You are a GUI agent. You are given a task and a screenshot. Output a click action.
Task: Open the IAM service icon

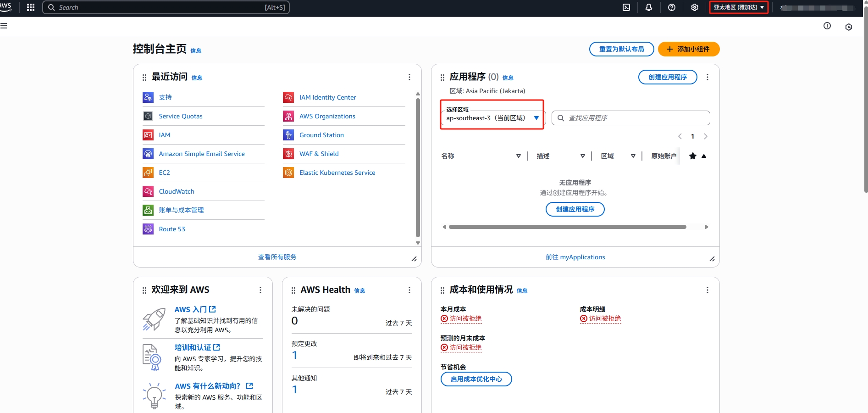tap(148, 135)
